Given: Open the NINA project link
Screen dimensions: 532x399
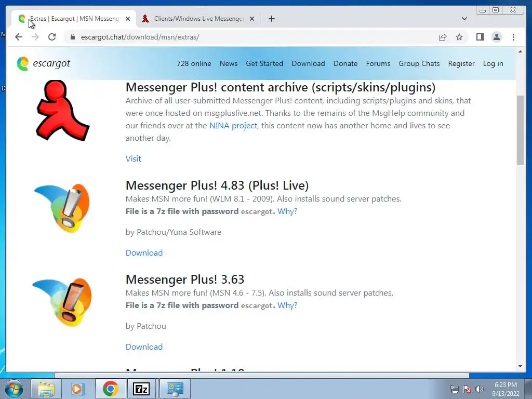Looking at the screenshot, I should coord(233,126).
